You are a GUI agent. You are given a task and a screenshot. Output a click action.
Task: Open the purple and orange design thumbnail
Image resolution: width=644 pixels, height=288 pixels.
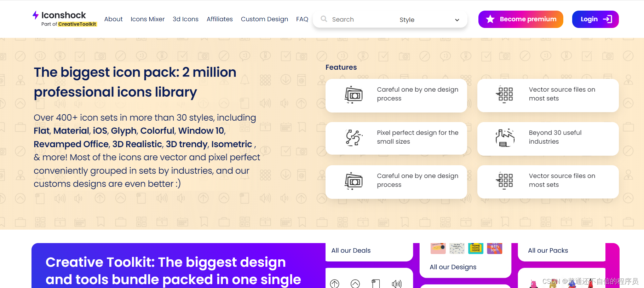494,248
